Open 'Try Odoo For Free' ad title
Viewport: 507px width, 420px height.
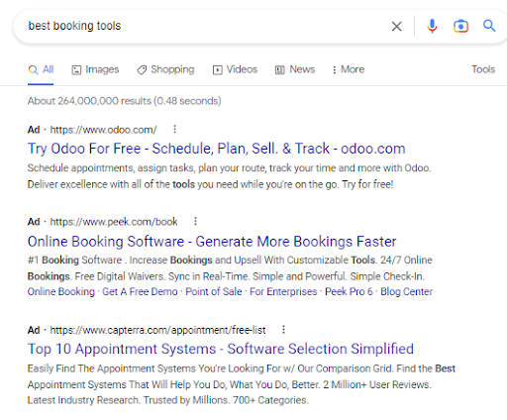click(217, 149)
